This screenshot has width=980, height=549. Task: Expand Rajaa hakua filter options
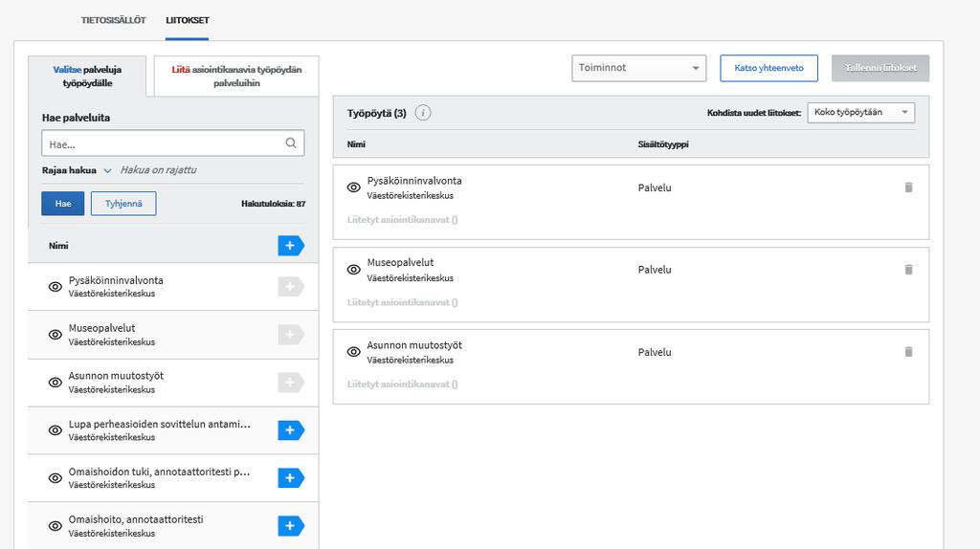(x=77, y=170)
